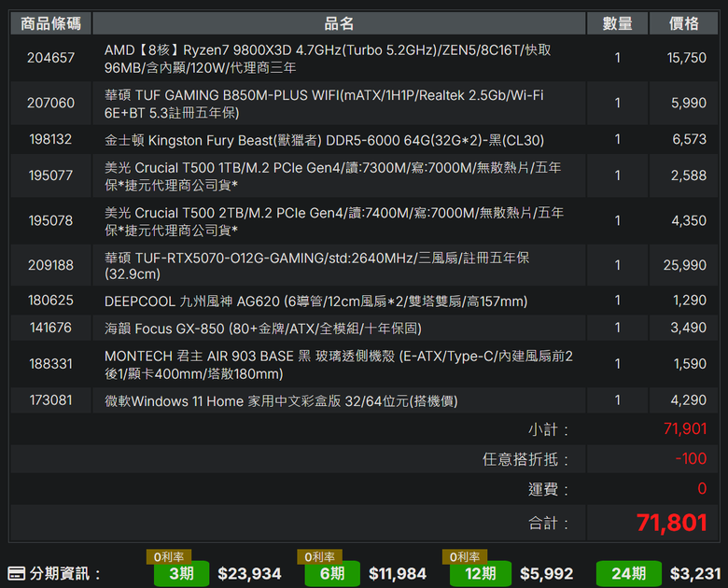The width and height of the screenshot is (728, 588).
Task: Click the 0利率 badge above 3期
Action: [169, 556]
